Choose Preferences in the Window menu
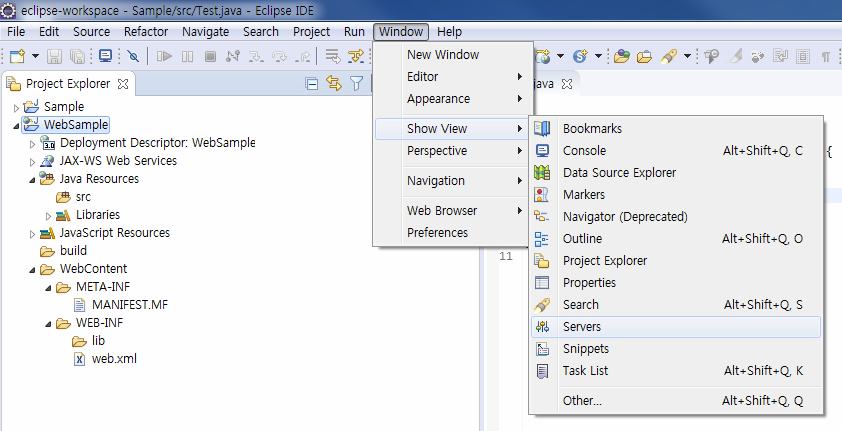The width and height of the screenshot is (842, 431). pyautogui.click(x=452, y=233)
